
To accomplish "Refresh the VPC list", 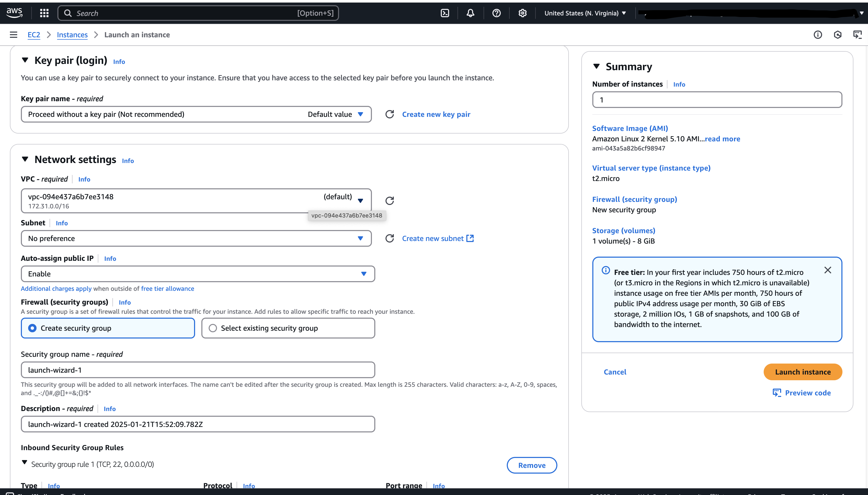I will click(390, 201).
